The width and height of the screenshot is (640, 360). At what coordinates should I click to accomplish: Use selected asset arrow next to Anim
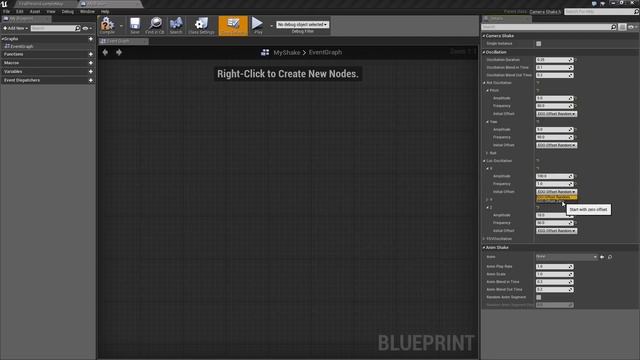tap(602, 257)
